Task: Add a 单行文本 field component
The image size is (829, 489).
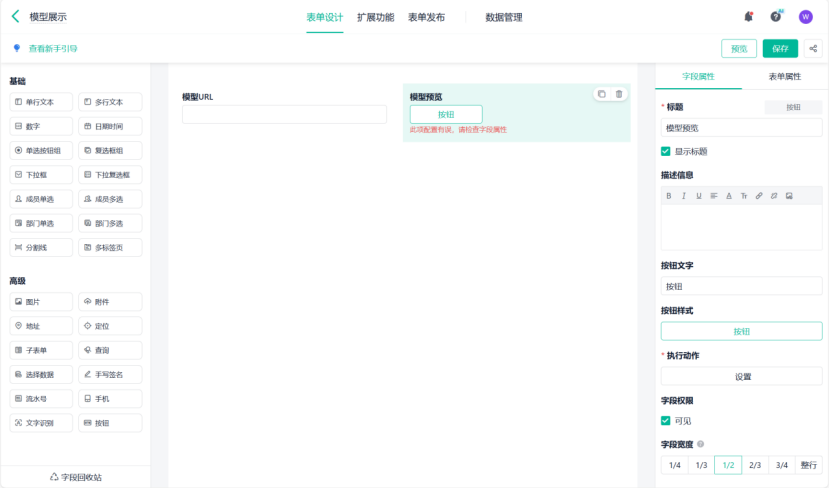Action: [x=41, y=102]
